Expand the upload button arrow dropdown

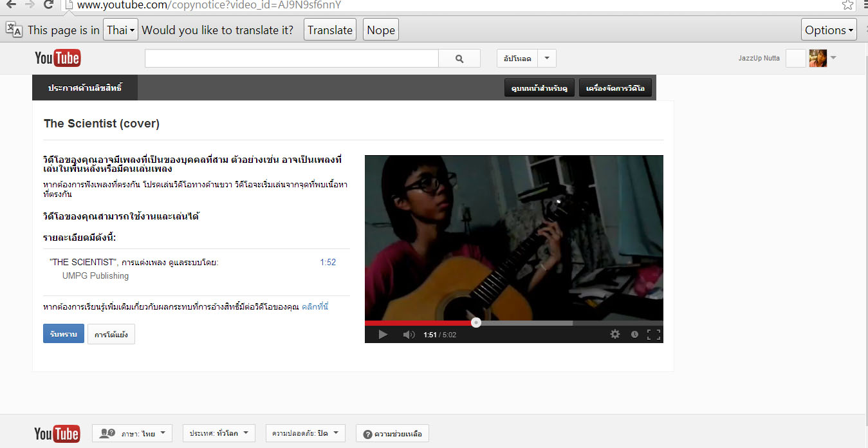click(x=547, y=58)
